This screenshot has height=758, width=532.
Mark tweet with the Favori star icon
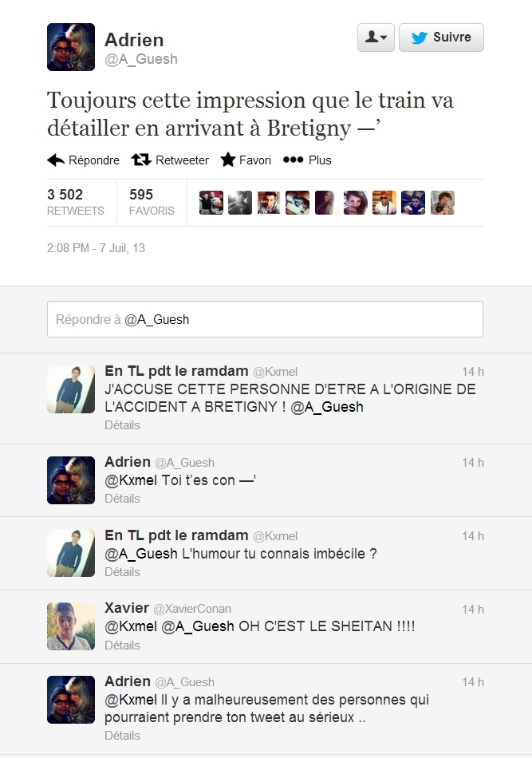coord(227,160)
